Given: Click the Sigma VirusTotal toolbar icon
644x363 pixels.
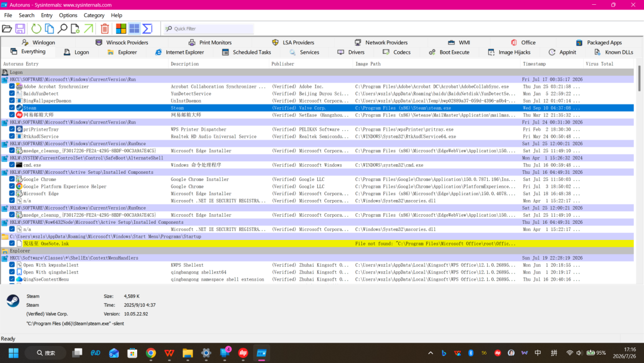Looking at the screenshot, I should (147, 29).
